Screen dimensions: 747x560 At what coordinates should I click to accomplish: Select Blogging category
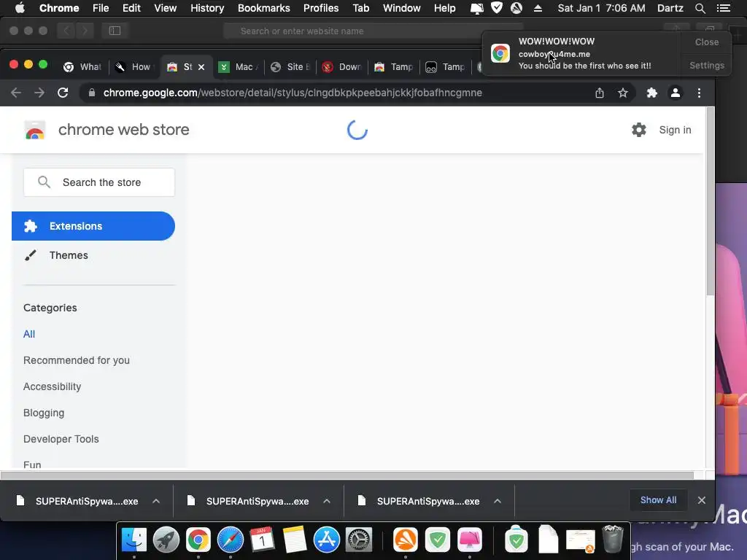pos(43,413)
